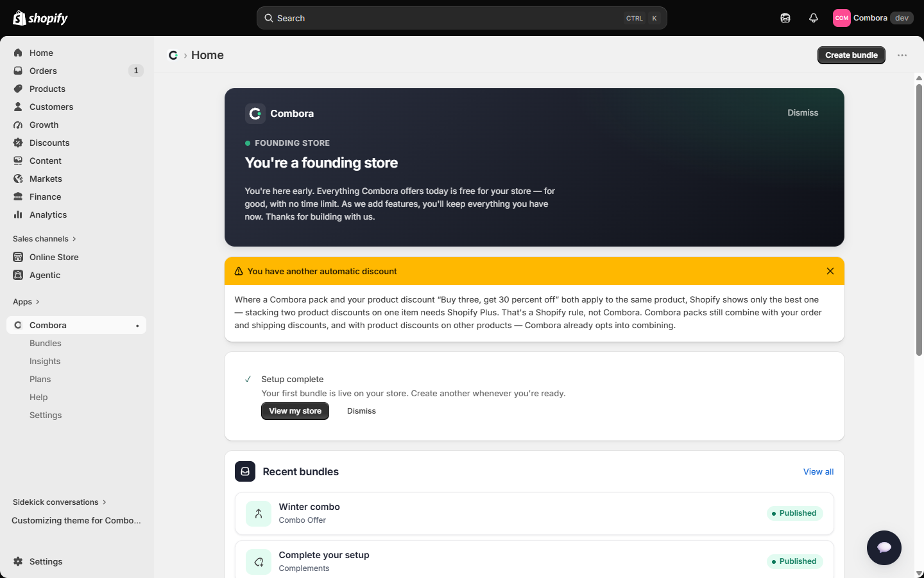The width and height of the screenshot is (924, 578).
Task: Open the Complete your setup bundle row
Action: click(x=535, y=559)
